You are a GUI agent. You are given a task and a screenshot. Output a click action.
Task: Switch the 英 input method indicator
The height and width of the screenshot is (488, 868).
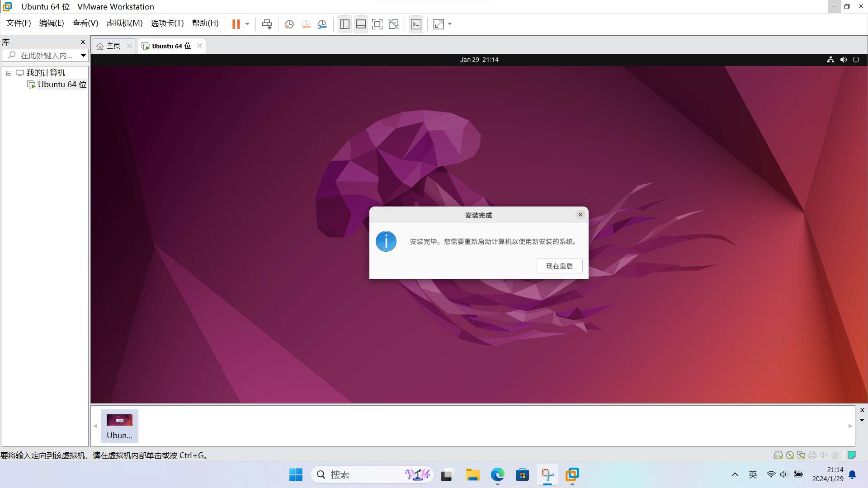(x=753, y=474)
